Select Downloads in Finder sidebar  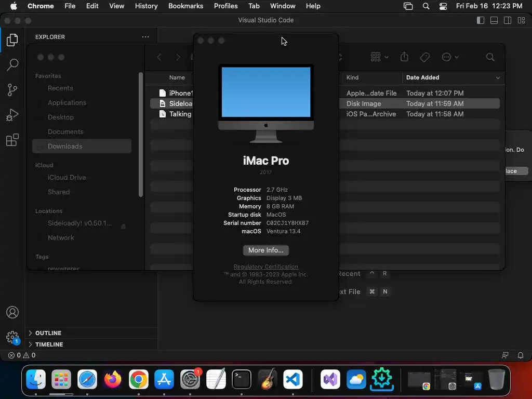click(x=82, y=146)
